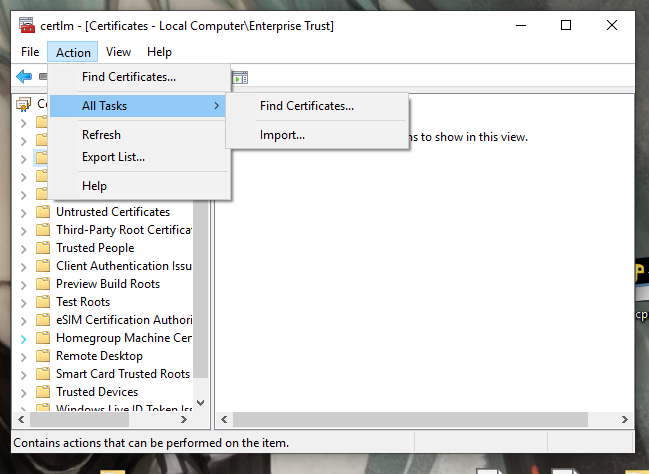Expand the Preview Build Roots node
Viewport: 649px width, 474px height.
pos(24,284)
